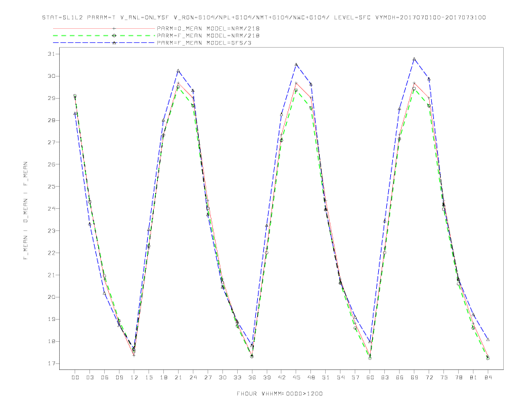Viewport: 532px width, 411px height.
Task: Click the vertical y-axis title F_MEAN | O_MEAN | F_MEAN
Action: [26, 211]
